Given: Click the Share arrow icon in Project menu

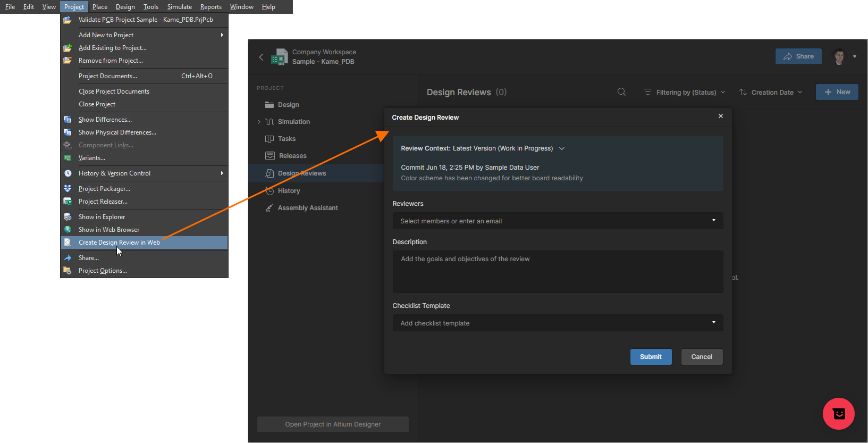Looking at the screenshot, I should click(x=68, y=258).
